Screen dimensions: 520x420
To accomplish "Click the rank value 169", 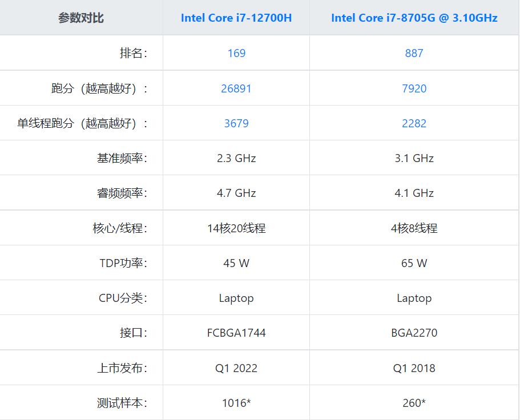I will coord(237,53).
